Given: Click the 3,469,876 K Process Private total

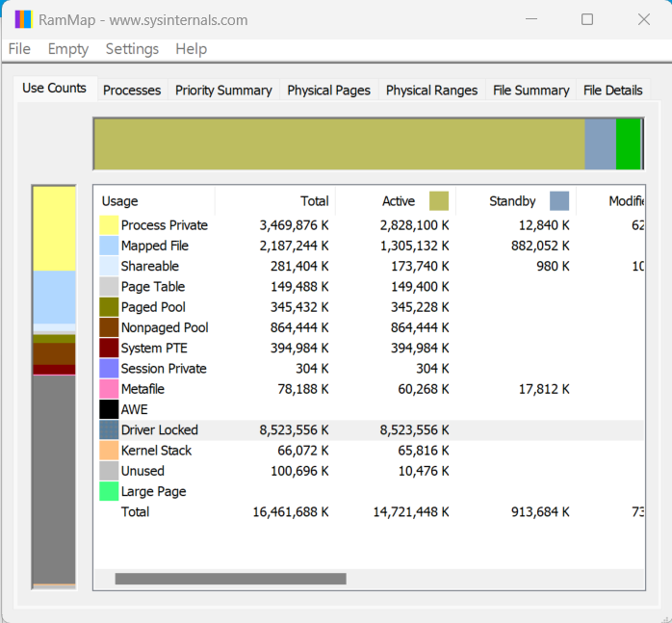Looking at the screenshot, I should coord(294,225).
